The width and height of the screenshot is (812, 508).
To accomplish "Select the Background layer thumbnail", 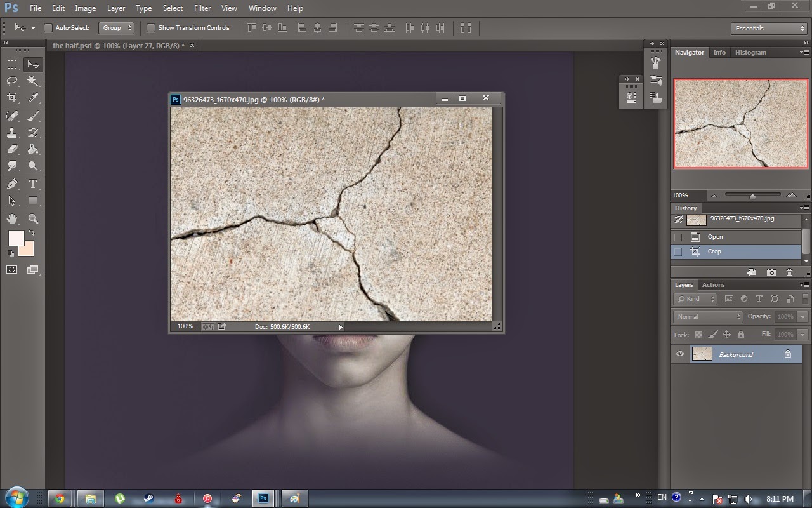I will click(702, 354).
